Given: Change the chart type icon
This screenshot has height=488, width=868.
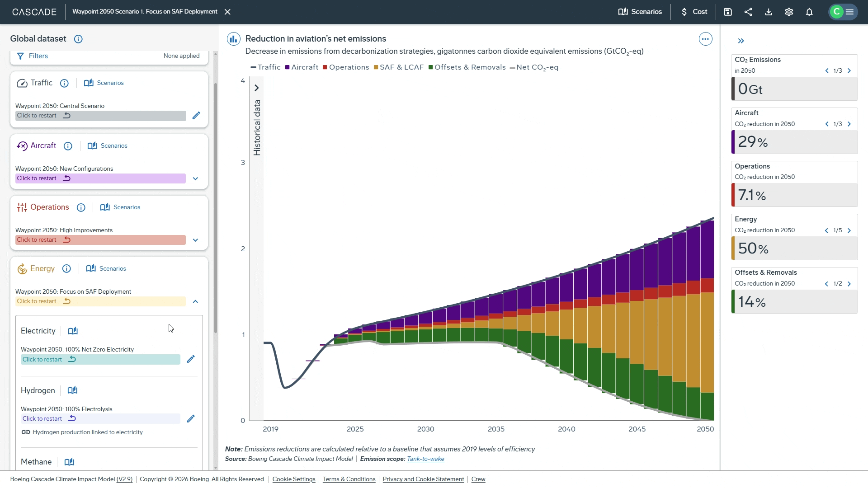Looking at the screenshot, I should (x=233, y=39).
